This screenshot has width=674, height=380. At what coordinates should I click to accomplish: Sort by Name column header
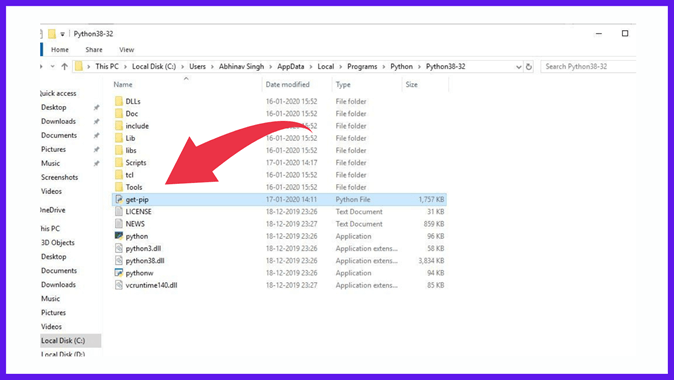click(123, 85)
